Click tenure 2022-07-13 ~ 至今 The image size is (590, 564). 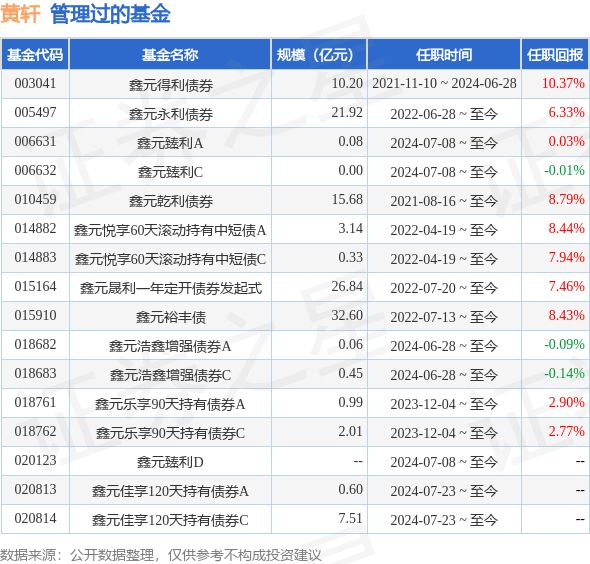point(444,317)
